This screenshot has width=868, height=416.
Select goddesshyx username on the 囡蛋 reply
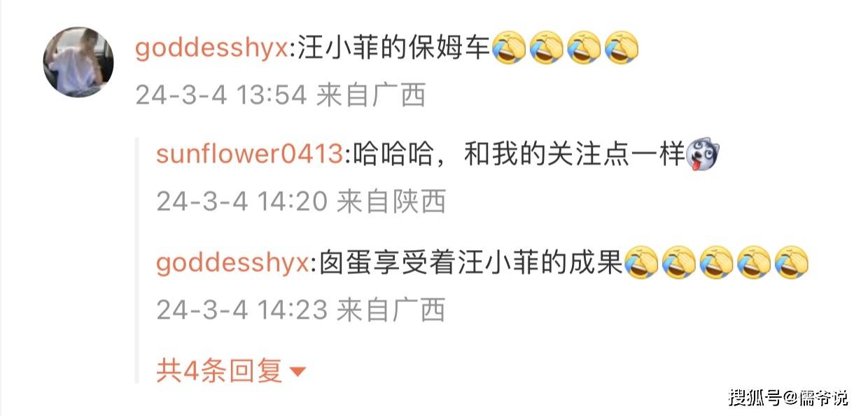(232, 263)
